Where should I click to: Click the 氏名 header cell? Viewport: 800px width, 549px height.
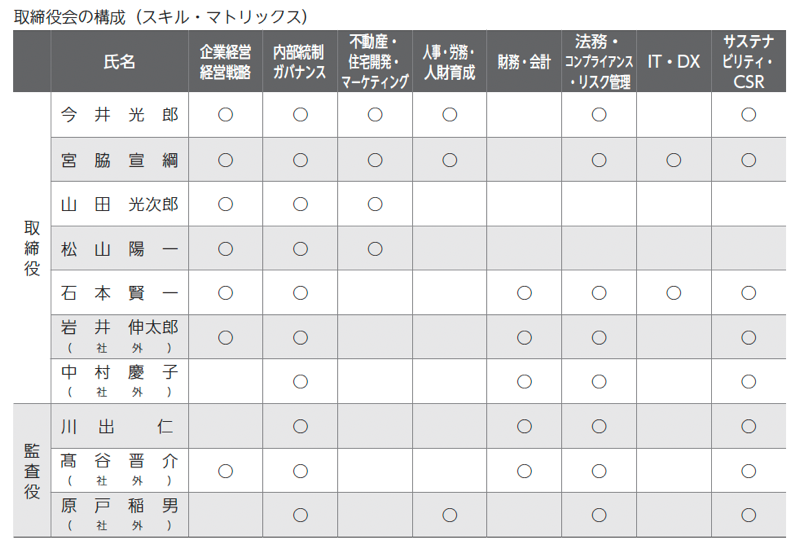tap(119, 61)
